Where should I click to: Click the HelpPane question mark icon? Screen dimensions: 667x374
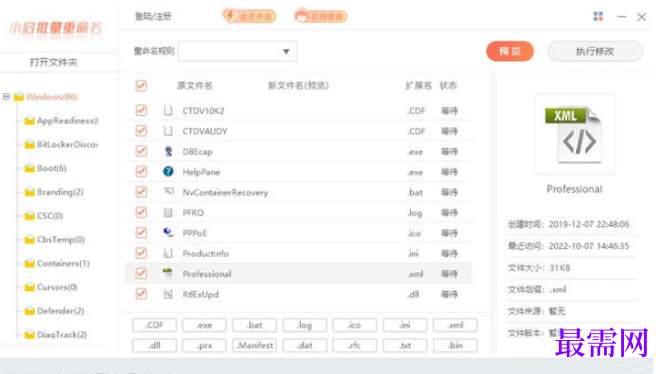point(168,171)
